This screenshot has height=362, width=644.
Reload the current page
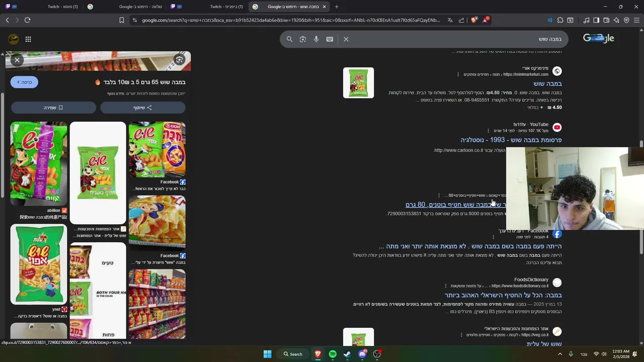pos(27,20)
